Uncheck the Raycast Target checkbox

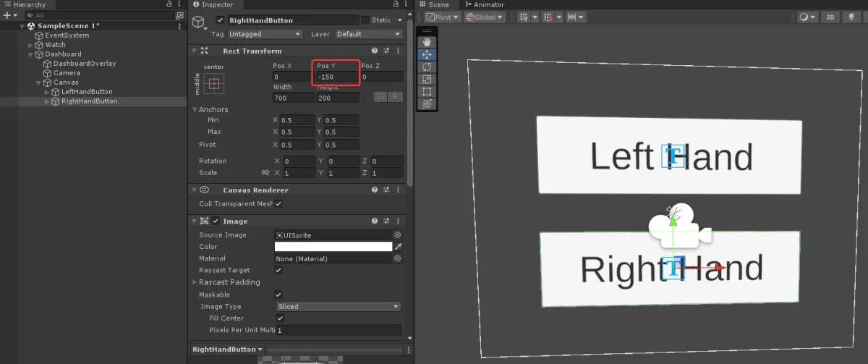coord(278,270)
